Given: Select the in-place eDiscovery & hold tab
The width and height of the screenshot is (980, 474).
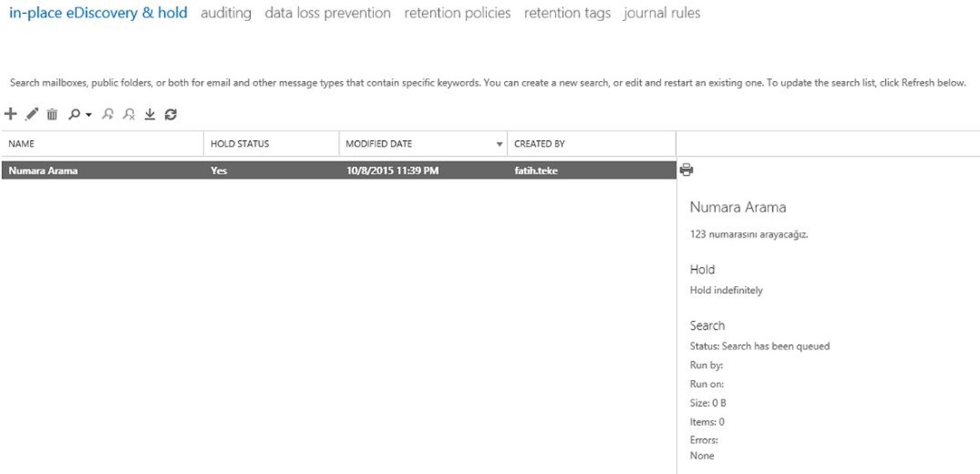Looking at the screenshot, I should (x=98, y=12).
